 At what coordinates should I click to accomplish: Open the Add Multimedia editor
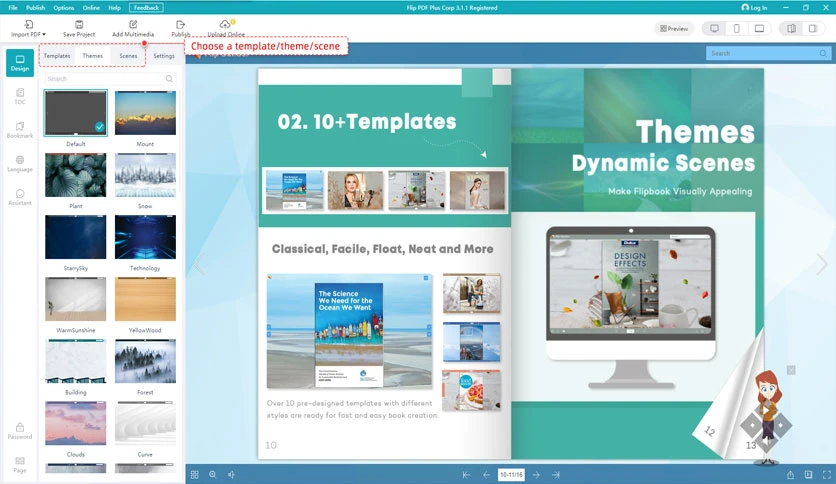[133, 29]
